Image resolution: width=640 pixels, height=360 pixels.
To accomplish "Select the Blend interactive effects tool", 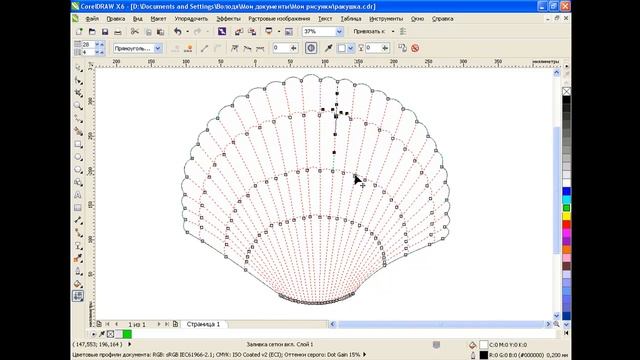I will point(78,246).
